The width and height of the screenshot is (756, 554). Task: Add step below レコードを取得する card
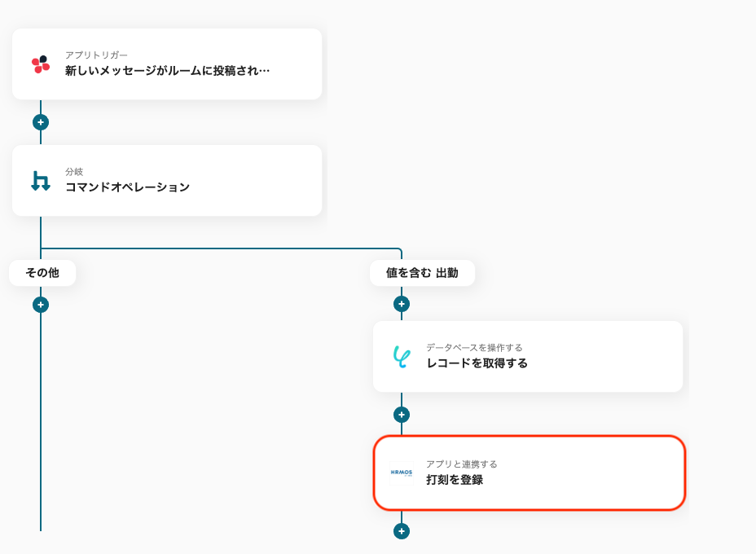pyautogui.click(x=401, y=415)
